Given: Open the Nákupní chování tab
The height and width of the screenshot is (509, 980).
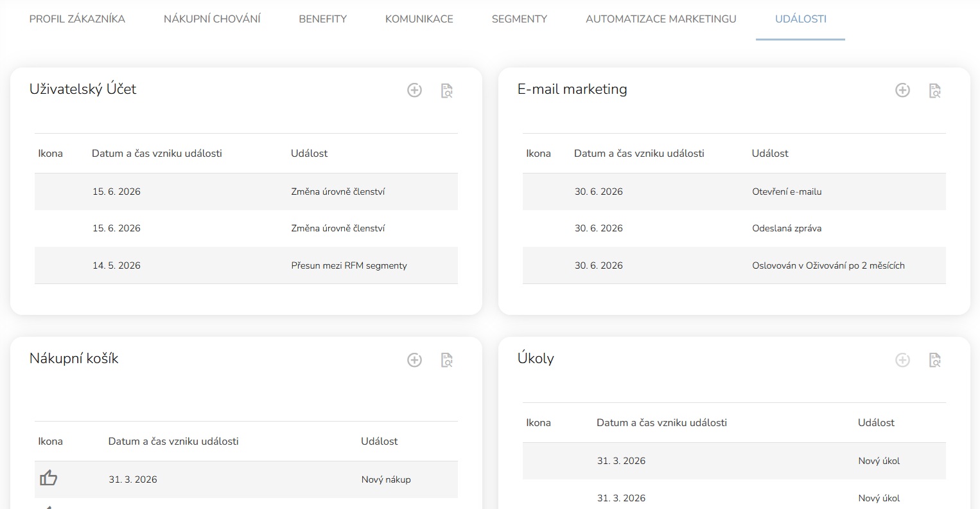Looking at the screenshot, I should pos(212,19).
